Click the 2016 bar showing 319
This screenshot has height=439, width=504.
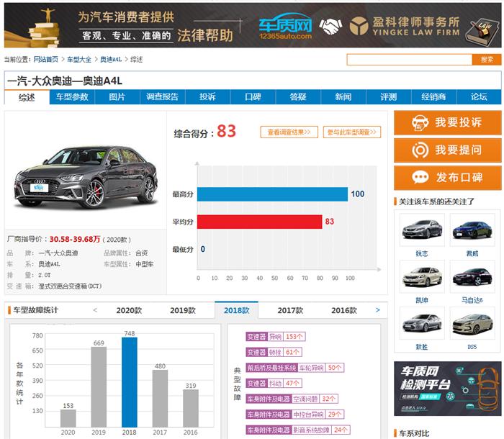click(x=191, y=408)
